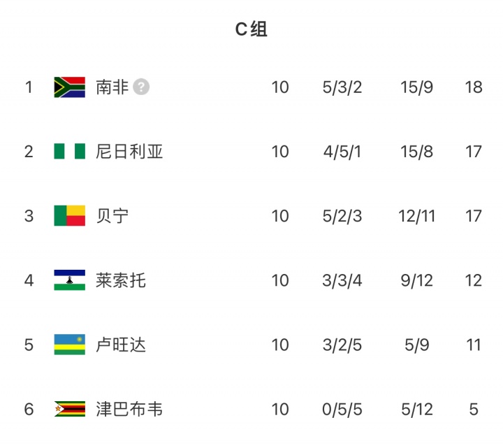Click the Nigeria flag icon
Screen dimensions: 503x448
[x=69, y=152]
